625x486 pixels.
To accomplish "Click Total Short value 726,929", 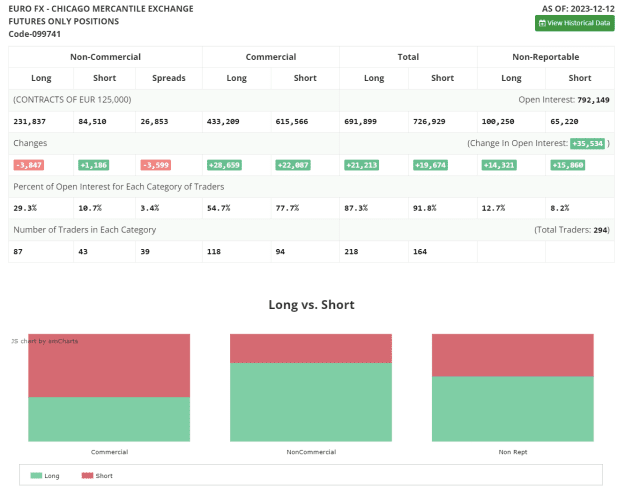I will (429, 122).
